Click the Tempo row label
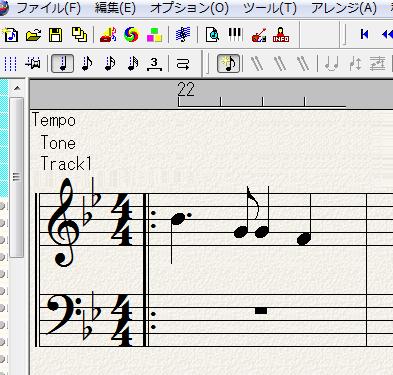The image size is (393, 375). point(54,120)
